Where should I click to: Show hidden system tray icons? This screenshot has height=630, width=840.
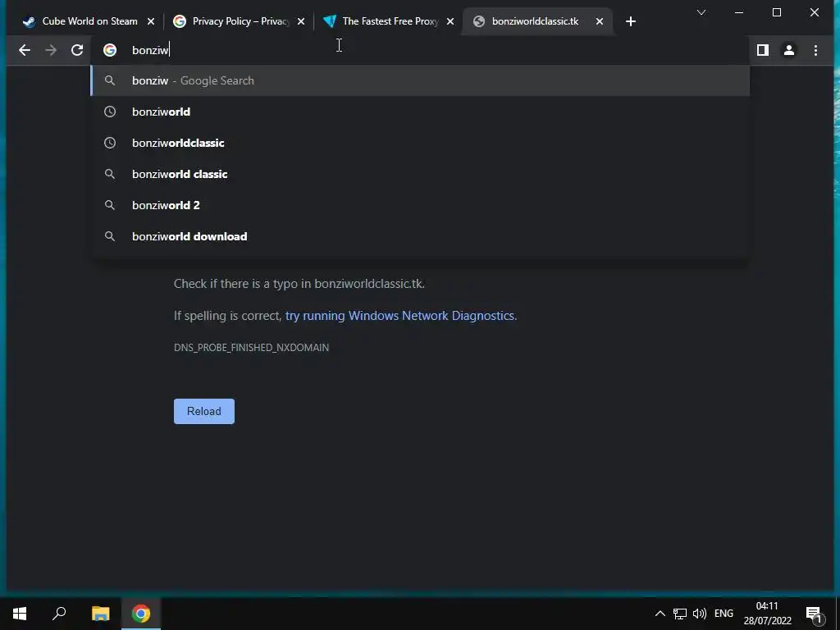coord(660,614)
